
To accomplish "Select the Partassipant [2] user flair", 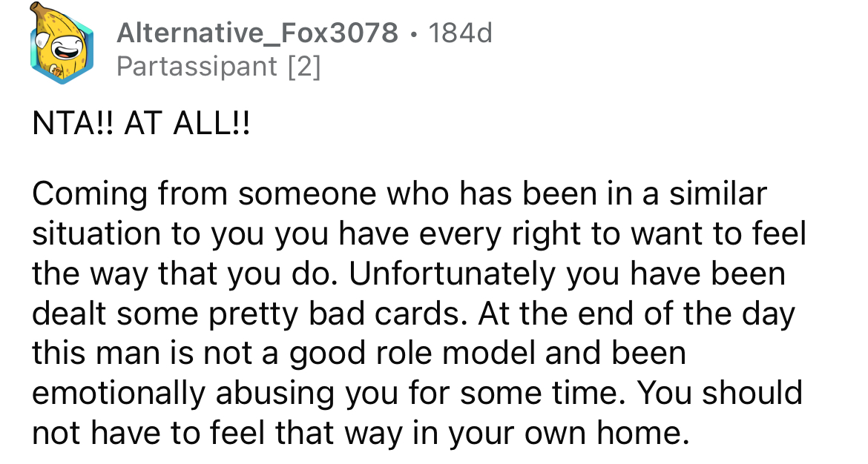I will pyautogui.click(x=219, y=67).
